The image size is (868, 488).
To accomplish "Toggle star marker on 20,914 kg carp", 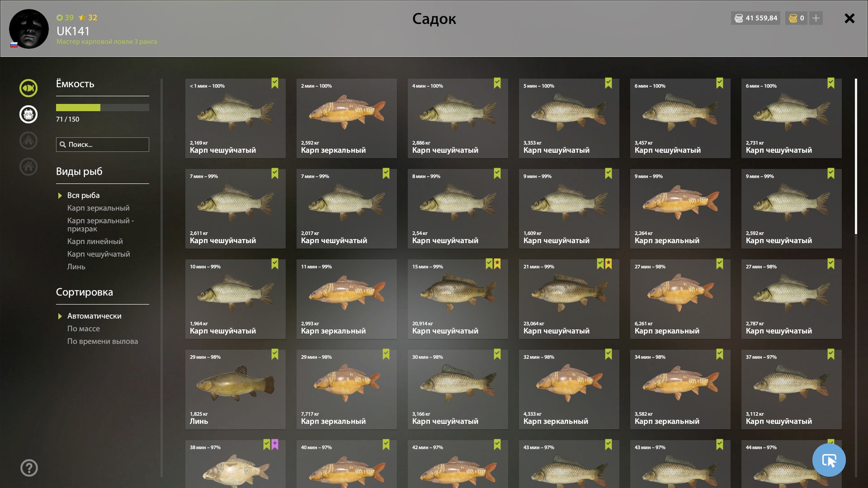I will [497, 264].
